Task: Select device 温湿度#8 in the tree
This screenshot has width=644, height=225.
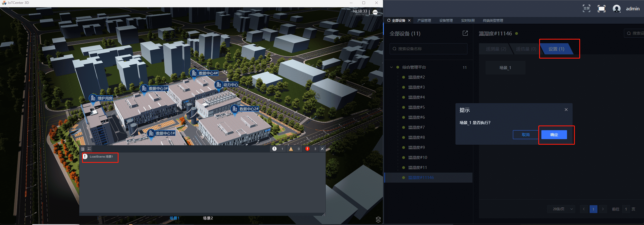Action: (x=416, y=137)
